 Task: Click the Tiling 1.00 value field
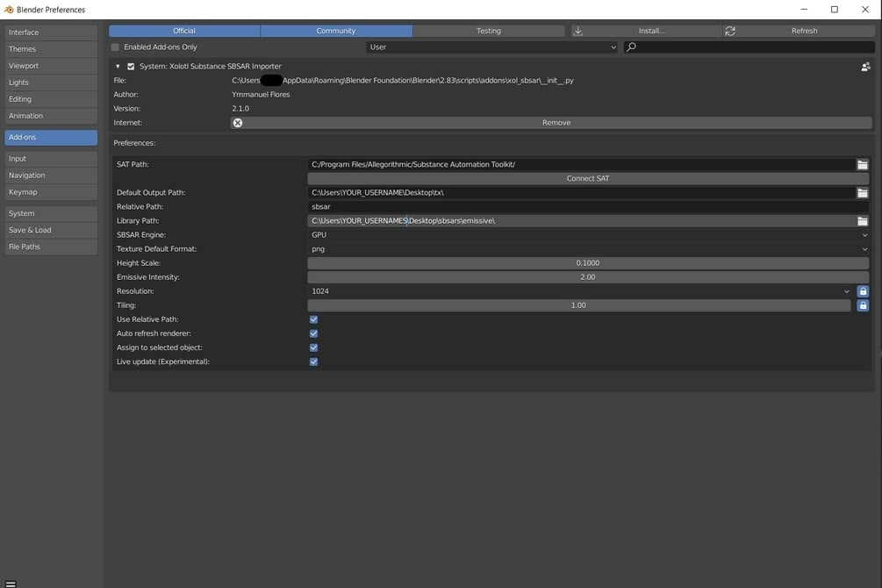(579, 305)
